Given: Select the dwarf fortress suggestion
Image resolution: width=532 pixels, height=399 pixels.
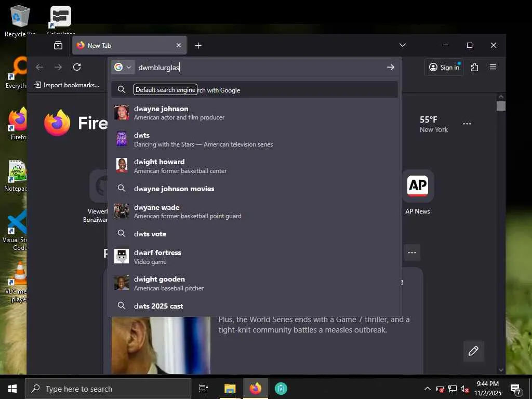Looking at the screenshot, I should (x=255, y=257).
